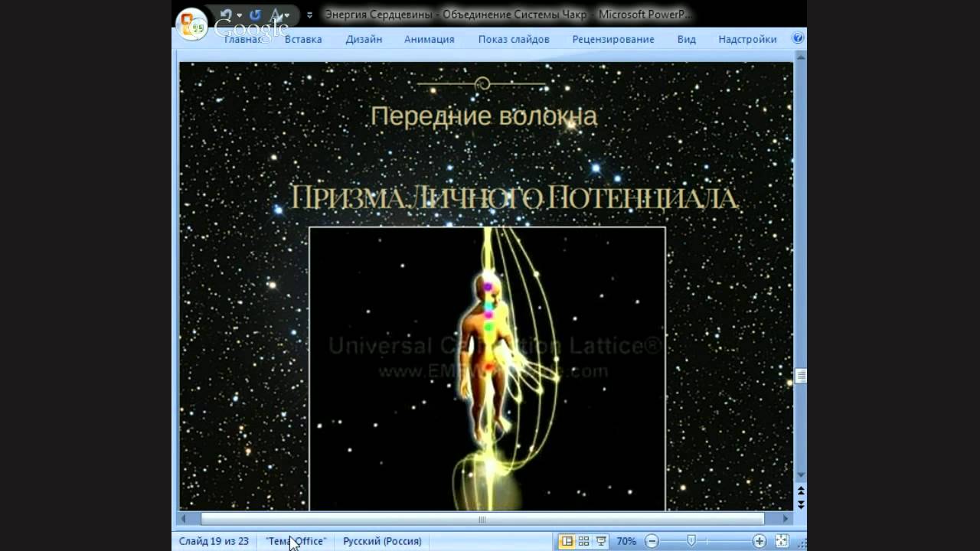This screenshot has width=980, height=551.
Task: Open the Вставка ribbon tab
Action: [x=303, y=39]
